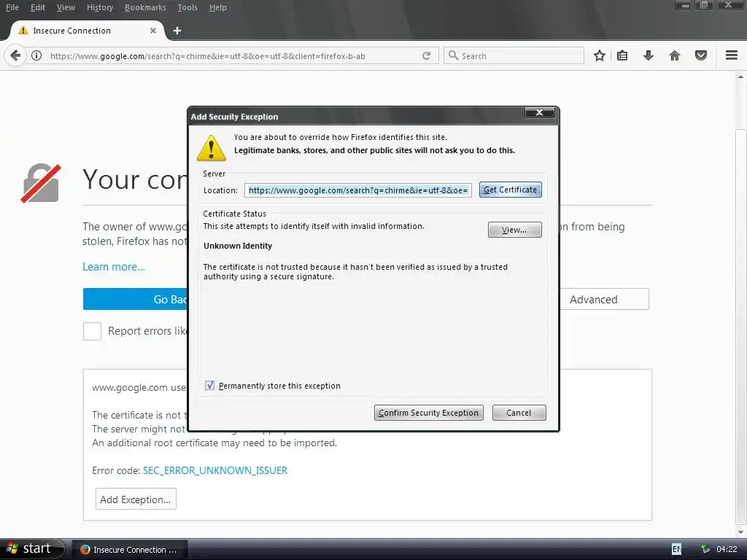
Task: Open the Learn more... link
Action: coord(114,267)
